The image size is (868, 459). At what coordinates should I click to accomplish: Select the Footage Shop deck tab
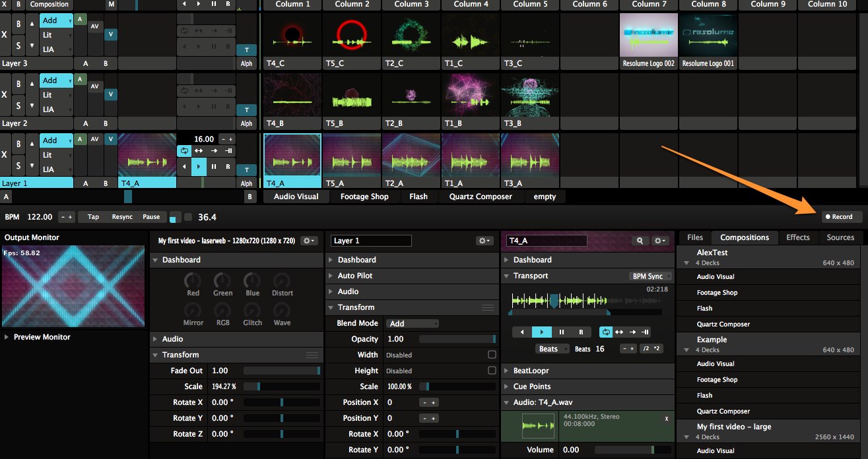(x=364, y=197)
